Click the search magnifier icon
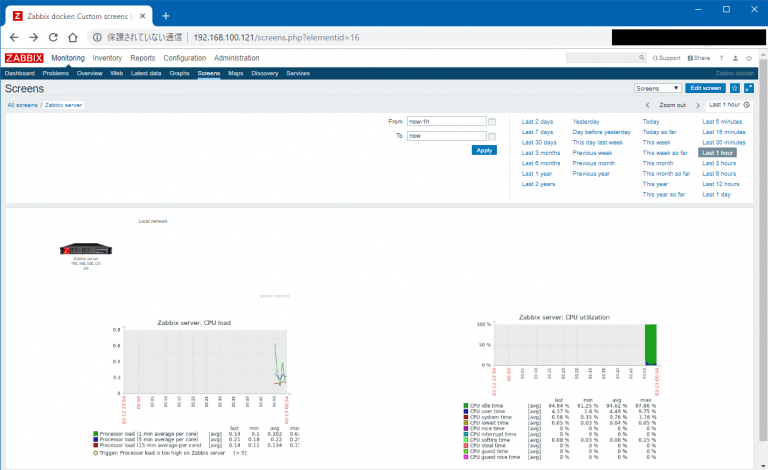The height and width of the screenshot is (470, 768). coord(641,58)
